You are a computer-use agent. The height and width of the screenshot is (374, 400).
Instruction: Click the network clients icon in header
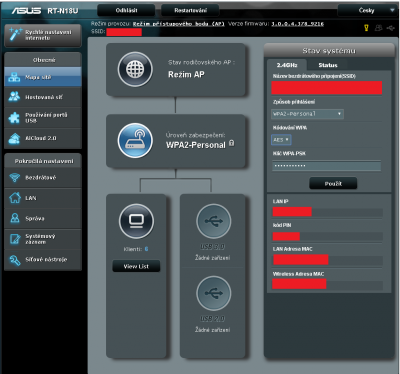[x=379, y=28]
